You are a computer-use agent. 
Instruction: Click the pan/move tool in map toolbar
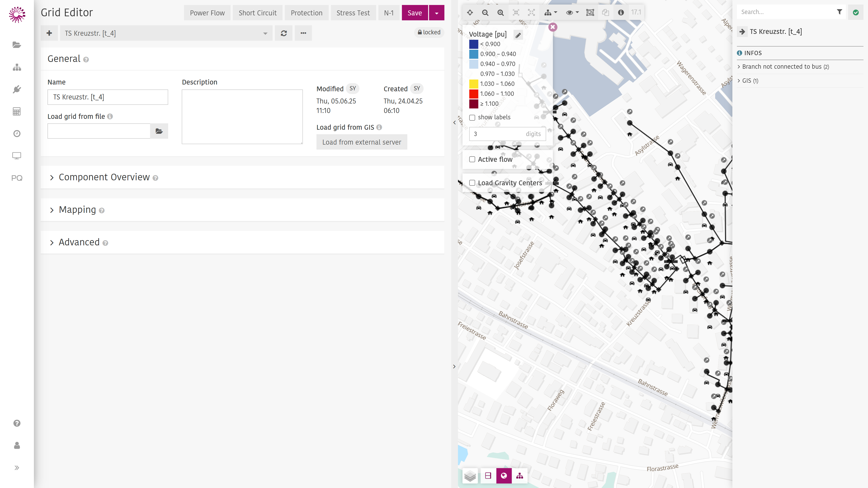coord(470,12)
